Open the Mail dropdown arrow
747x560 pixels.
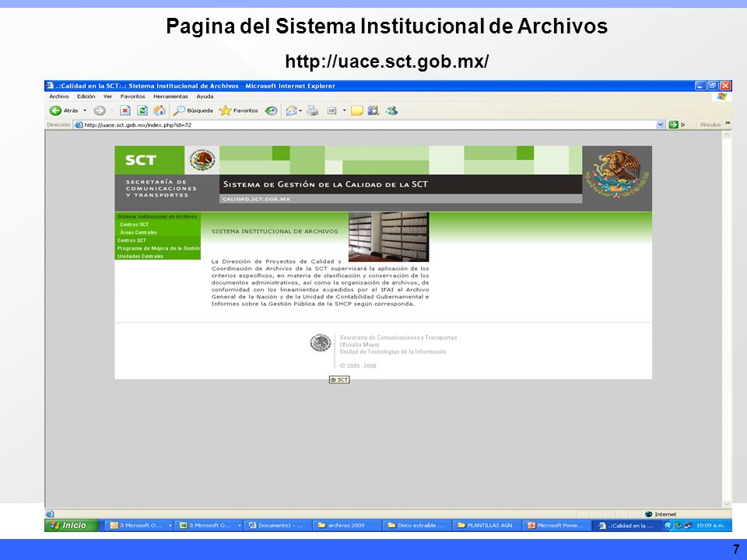click(x=300, y=110)
